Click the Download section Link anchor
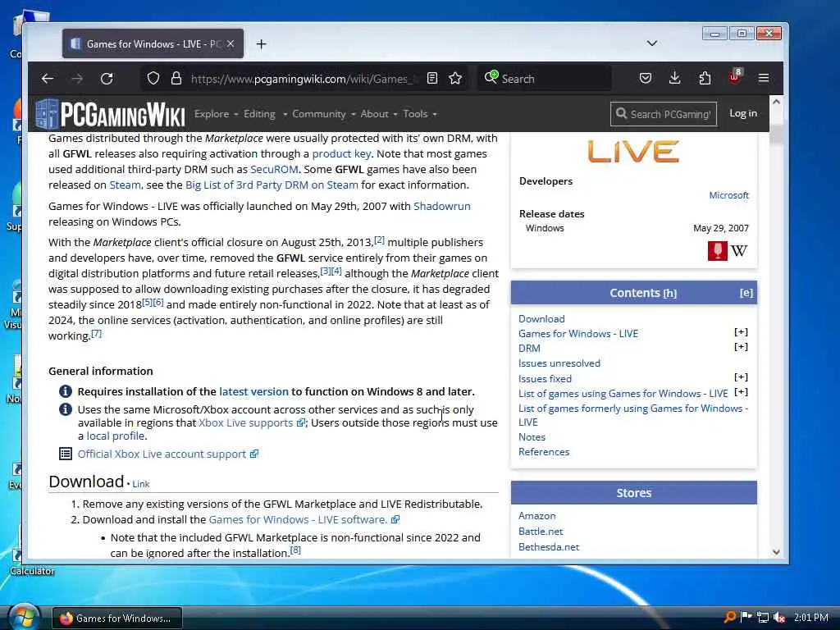Viewport: 840px width, 630px height. [141, 484]
